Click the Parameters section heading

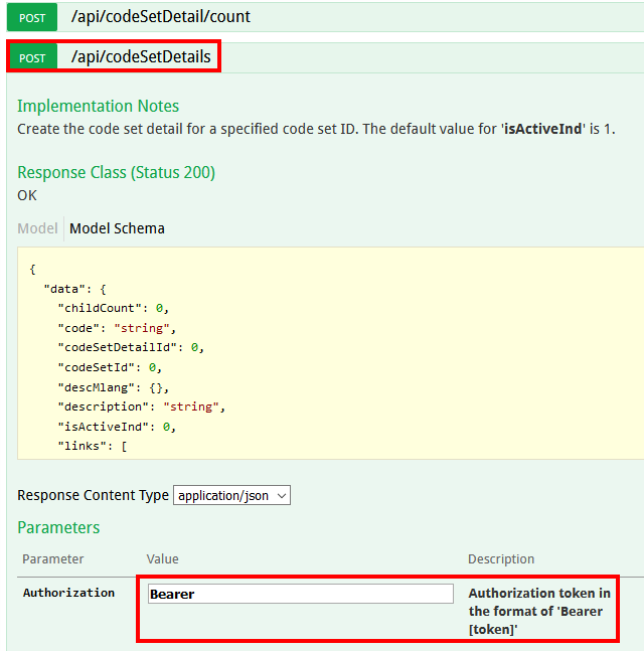(x=59, y=527)
